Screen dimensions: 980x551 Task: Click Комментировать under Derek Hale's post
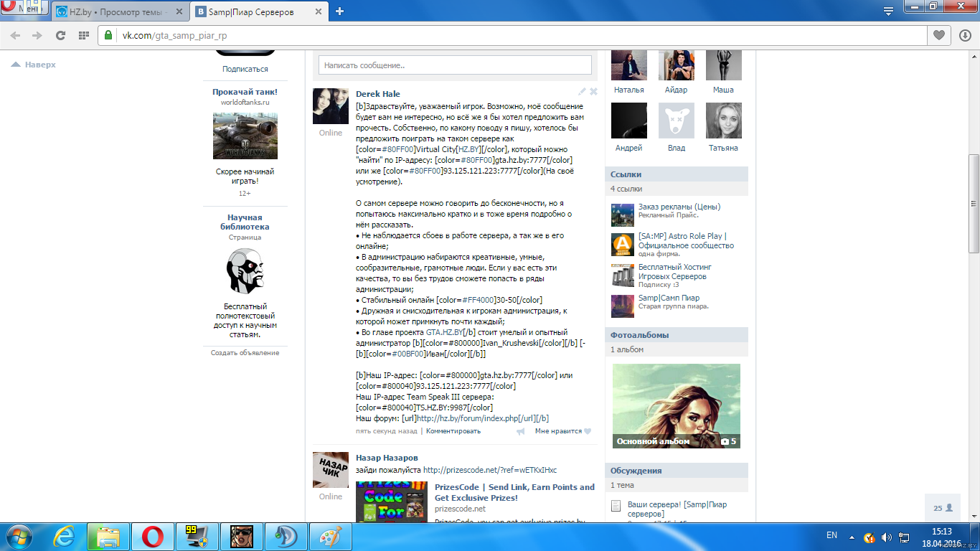click(453, 431)
